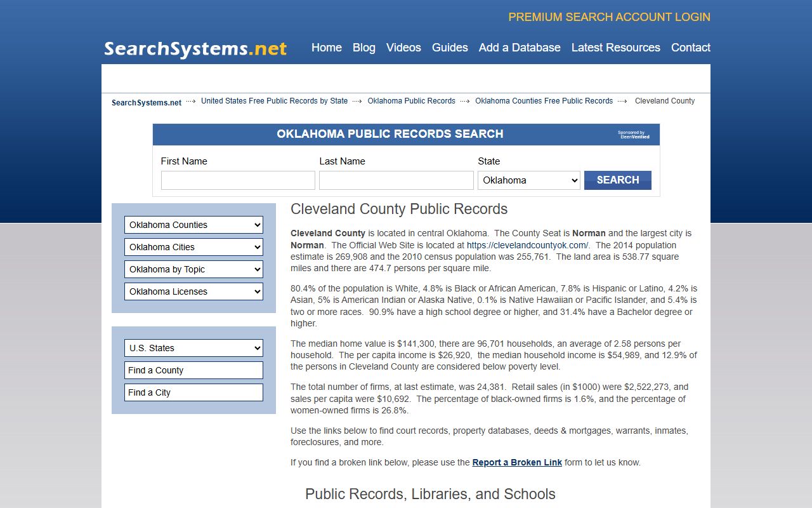Open United States Free Public Records breadcrumb
This screenshot has height=508, width=812.
[274, 101]
